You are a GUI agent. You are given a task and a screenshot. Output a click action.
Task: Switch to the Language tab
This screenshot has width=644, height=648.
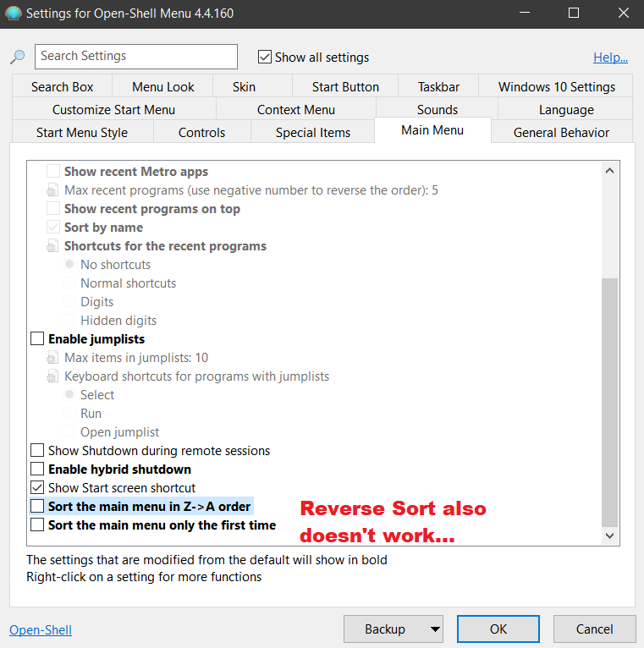pos(566,109)
